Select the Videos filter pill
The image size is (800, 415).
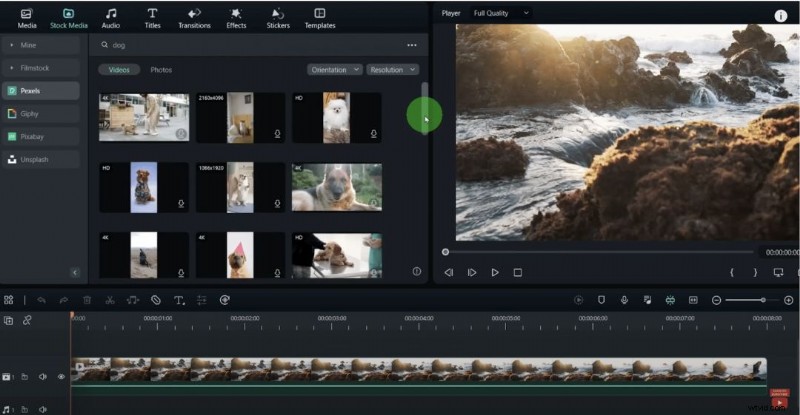click(119, 70)
